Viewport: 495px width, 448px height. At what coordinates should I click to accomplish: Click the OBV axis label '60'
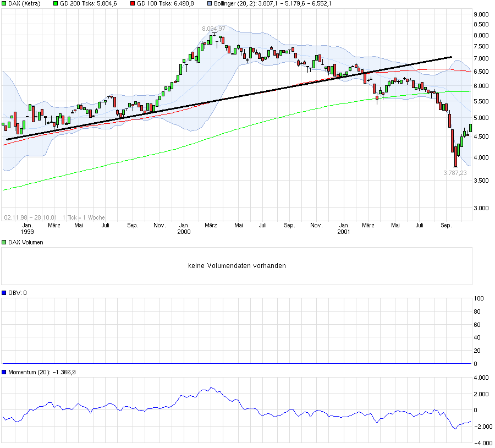coord(477,325)
